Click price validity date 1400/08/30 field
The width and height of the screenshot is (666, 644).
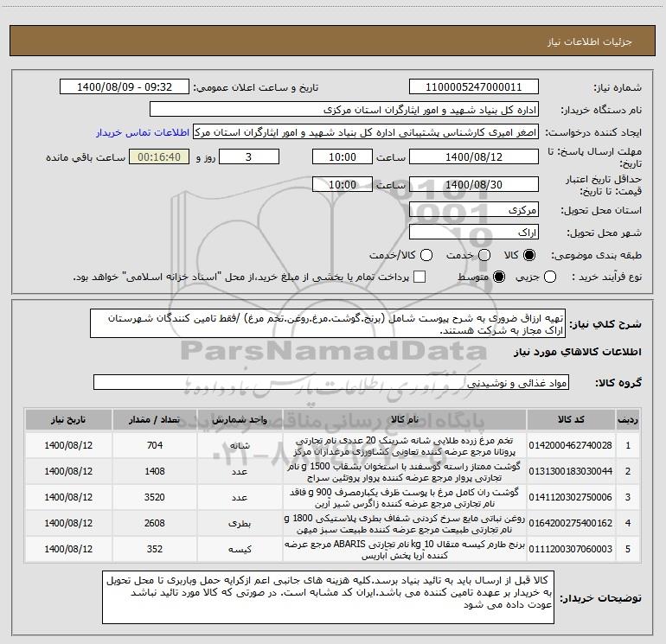pyautogui.click(x=474, y=185)
